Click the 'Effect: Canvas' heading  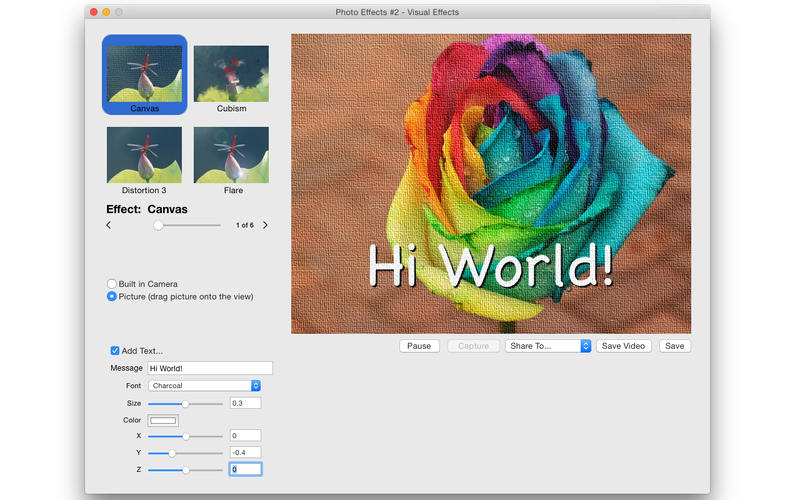coord(147,209)
